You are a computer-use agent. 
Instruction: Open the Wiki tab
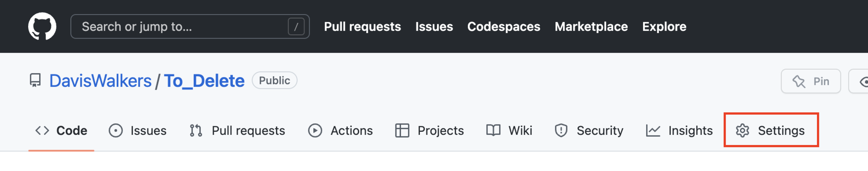click(509, 131)
